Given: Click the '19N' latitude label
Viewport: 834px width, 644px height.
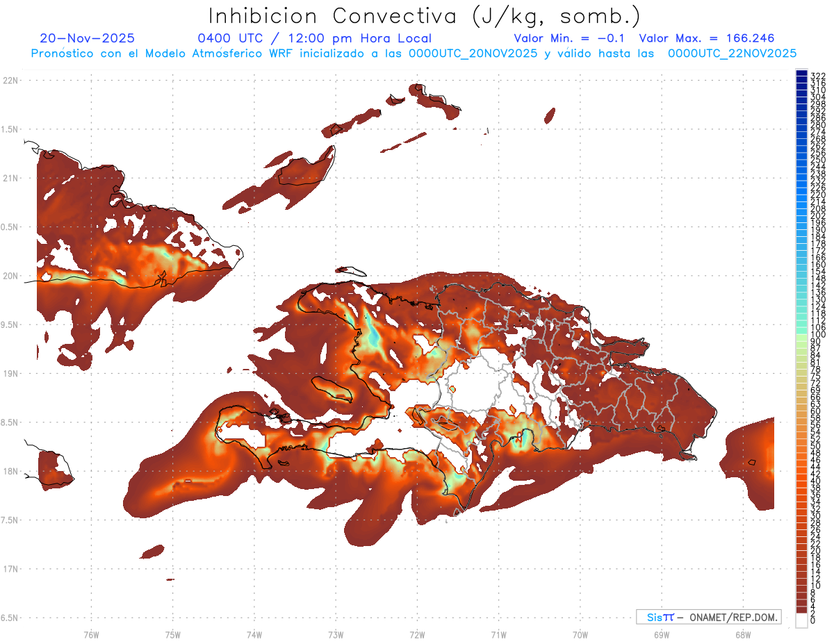Looking at the screenshot, I should [10, 373].
